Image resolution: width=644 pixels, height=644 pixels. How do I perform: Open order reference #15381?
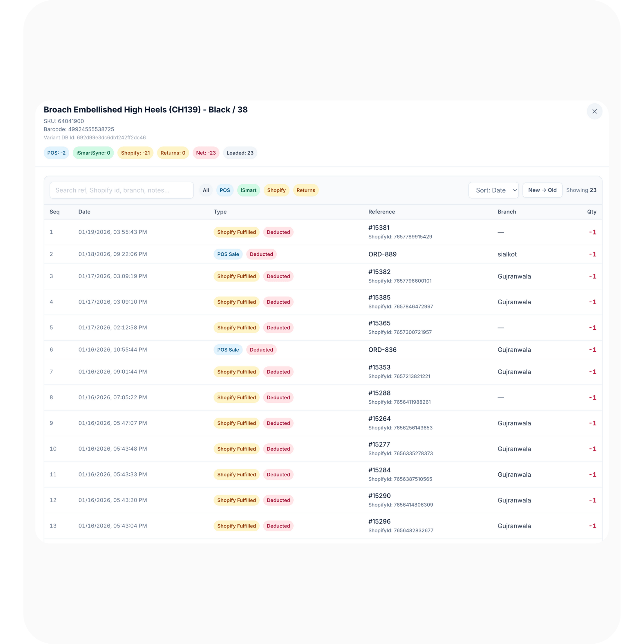click(x=378, y=227)
